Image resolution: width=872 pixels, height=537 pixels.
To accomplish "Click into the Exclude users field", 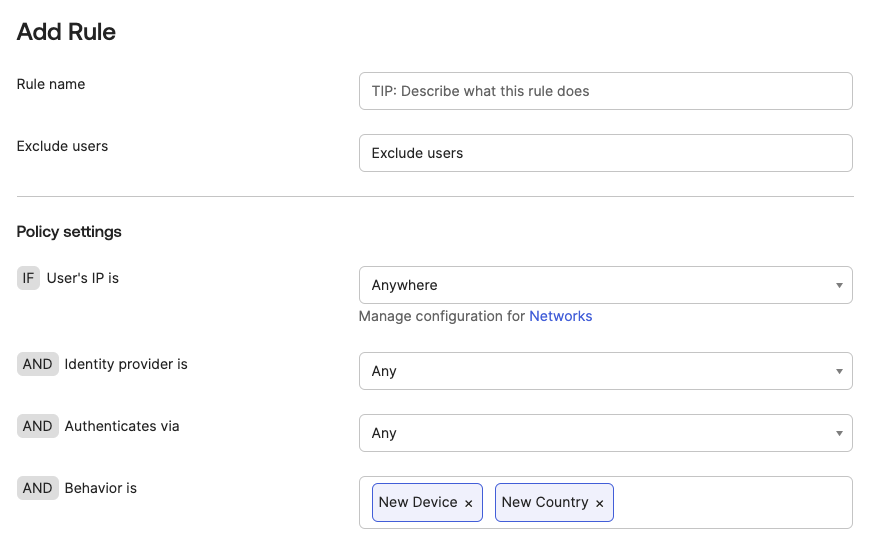I will [x=604, y=153].
